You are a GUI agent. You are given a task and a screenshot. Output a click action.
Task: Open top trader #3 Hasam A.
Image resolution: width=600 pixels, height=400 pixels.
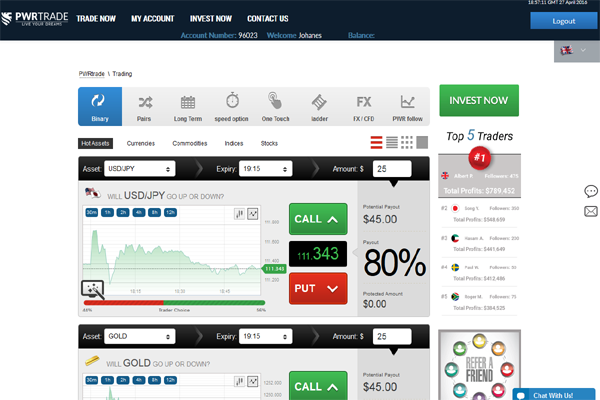[x=479, y=243]
